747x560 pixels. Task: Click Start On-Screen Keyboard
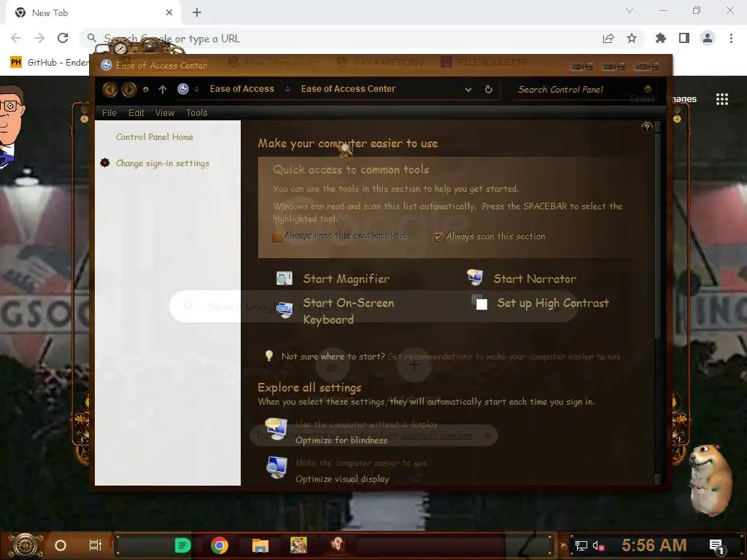(x=349, y=311)
